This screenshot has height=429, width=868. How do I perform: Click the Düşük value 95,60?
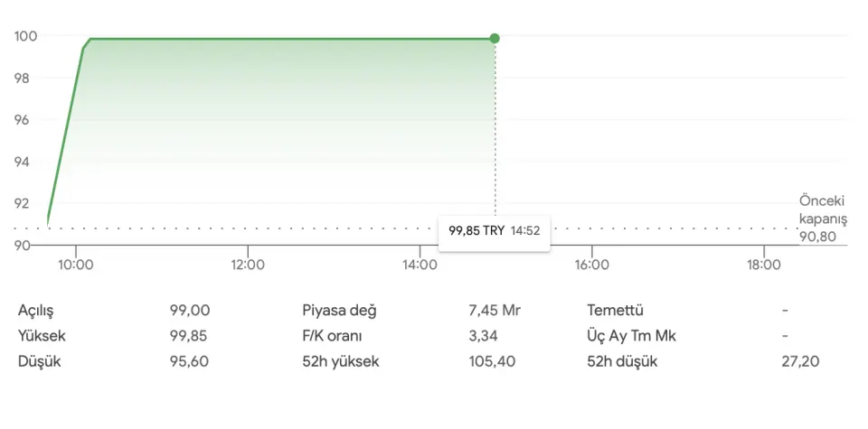pyautogui.click(x=188, y=362)
